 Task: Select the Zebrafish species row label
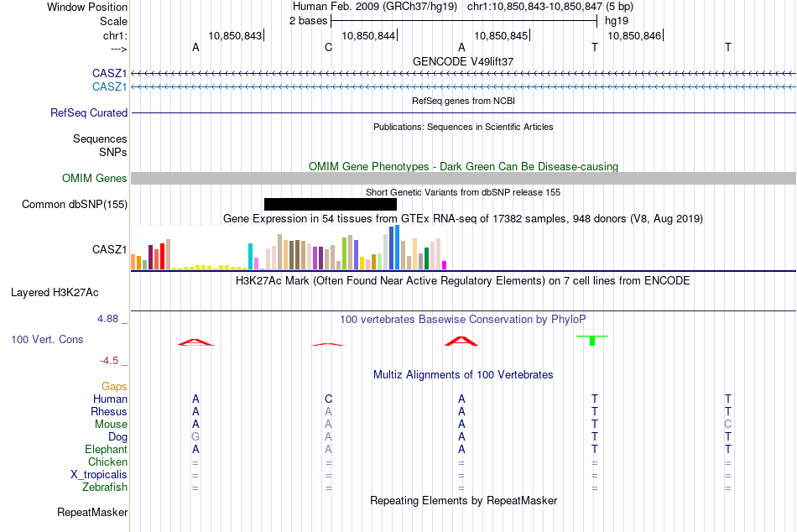105,487
